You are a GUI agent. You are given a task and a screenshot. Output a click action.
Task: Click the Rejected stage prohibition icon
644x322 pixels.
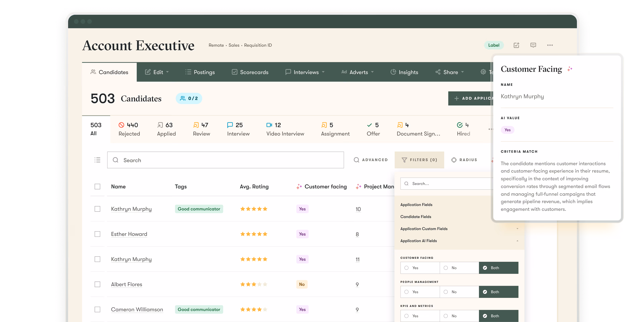coord(121,125)
